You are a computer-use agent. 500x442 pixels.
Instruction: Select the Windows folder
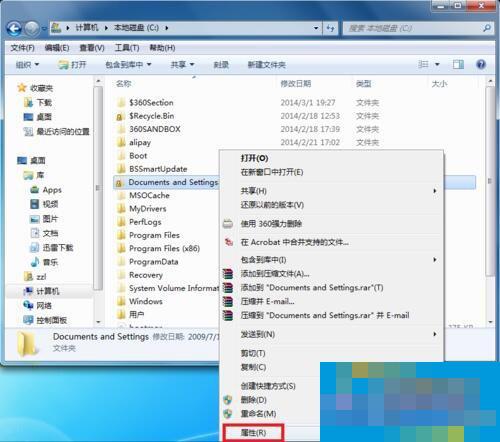point(146,301)
